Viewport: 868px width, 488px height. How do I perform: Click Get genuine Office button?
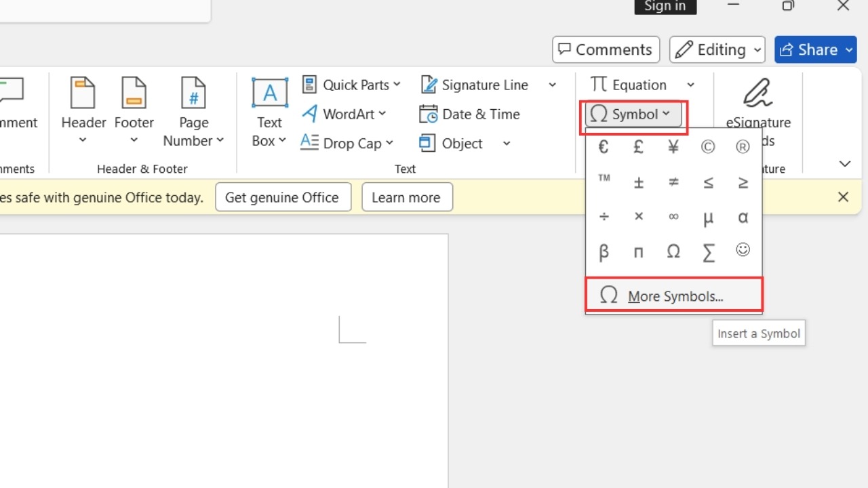[283, 197]
